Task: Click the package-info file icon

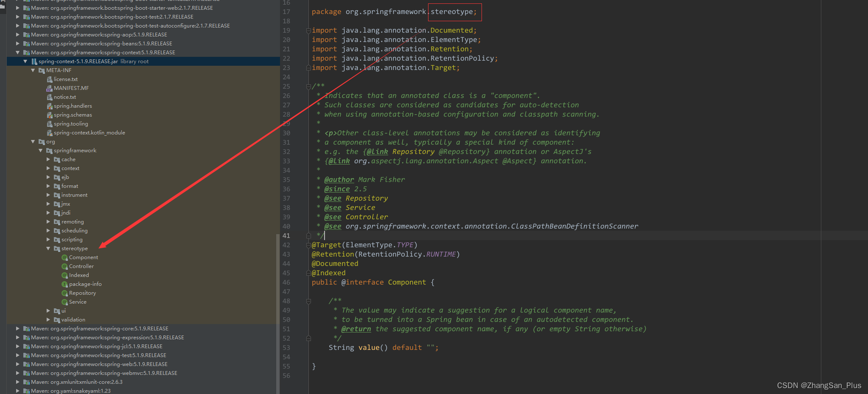Action: [x=64, y=284]
